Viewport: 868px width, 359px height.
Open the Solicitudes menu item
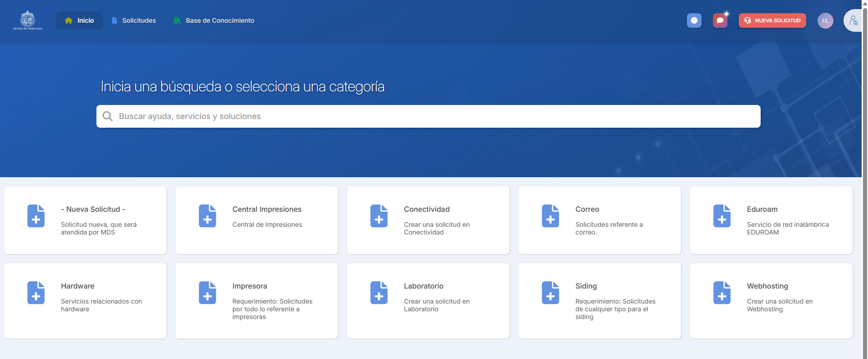(134, 20)
